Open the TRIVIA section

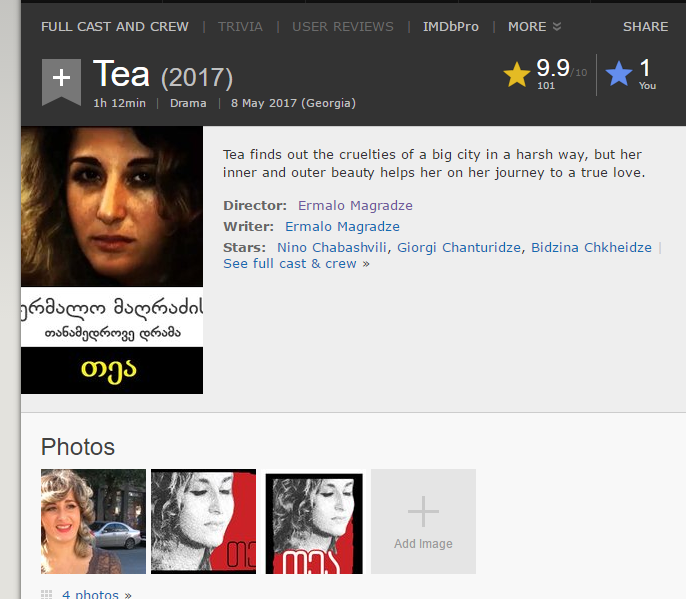[x=240, y=27]
